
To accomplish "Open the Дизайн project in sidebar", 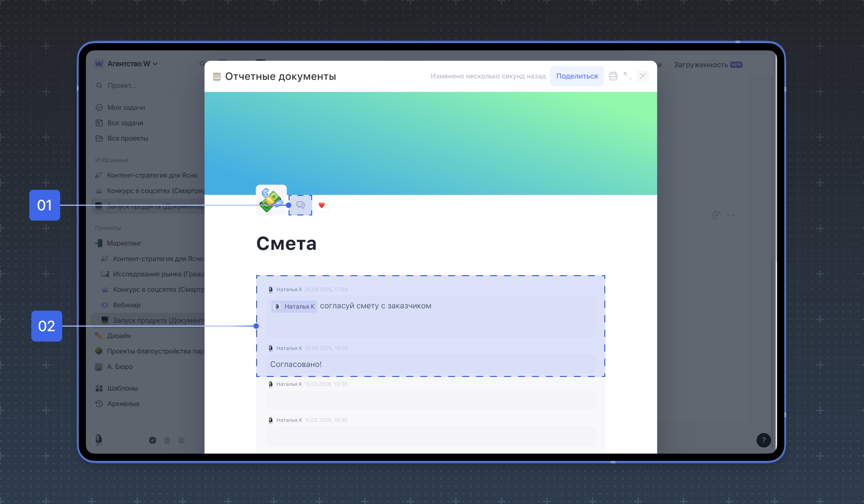I will click(119, 336).
